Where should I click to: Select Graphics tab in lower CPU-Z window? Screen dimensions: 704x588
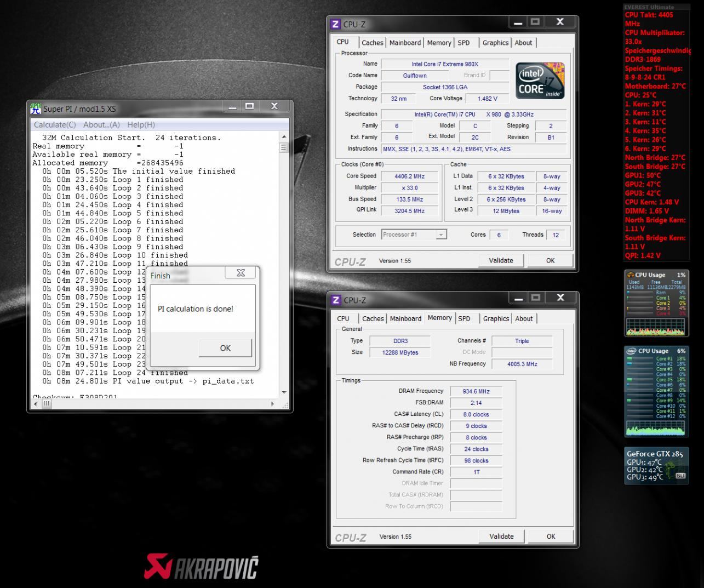click(496, 318)
